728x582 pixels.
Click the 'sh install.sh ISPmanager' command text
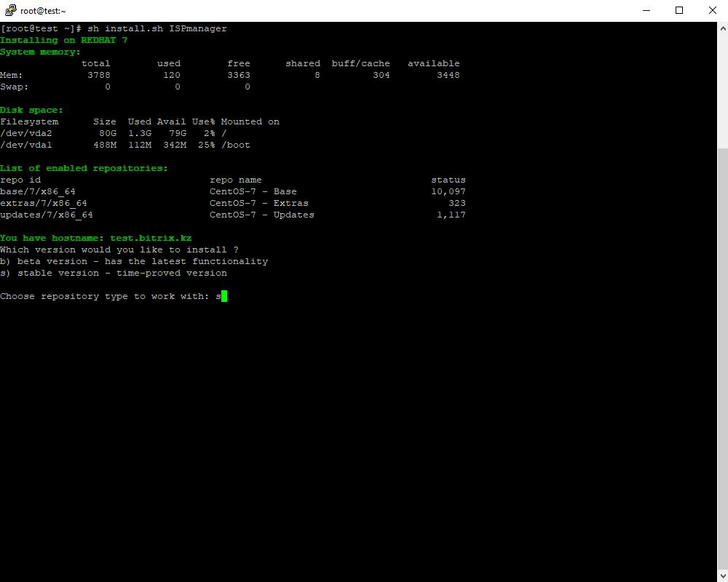point(157,28)
